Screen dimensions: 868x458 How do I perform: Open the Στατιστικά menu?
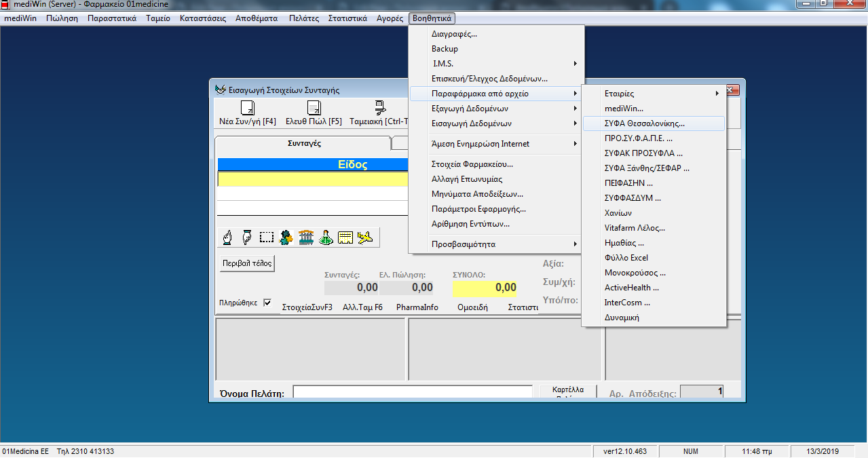[347, 18]
